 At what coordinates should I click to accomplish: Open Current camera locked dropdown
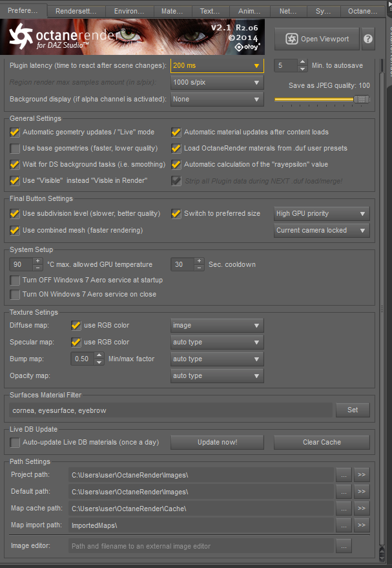322,231
